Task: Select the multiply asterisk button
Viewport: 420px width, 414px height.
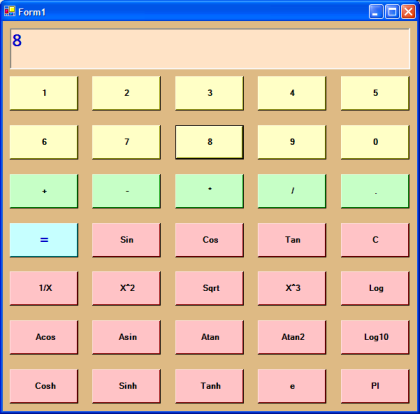Action: click(209, 191)
